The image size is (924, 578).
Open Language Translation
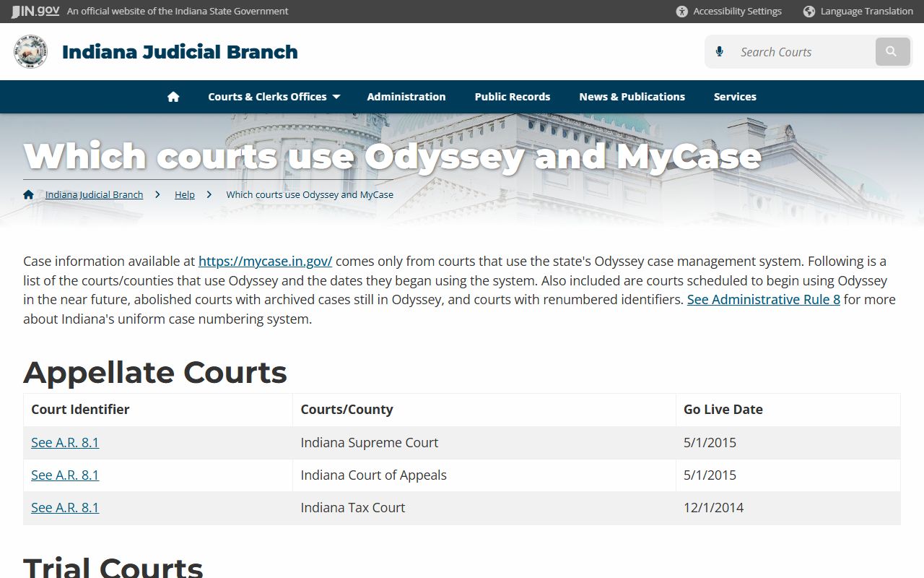click(858, 11)
